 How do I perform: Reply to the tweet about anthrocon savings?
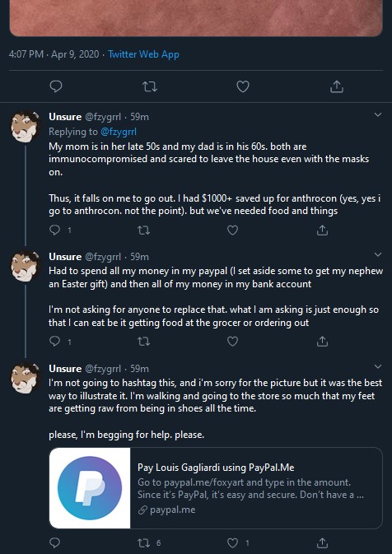55,230
